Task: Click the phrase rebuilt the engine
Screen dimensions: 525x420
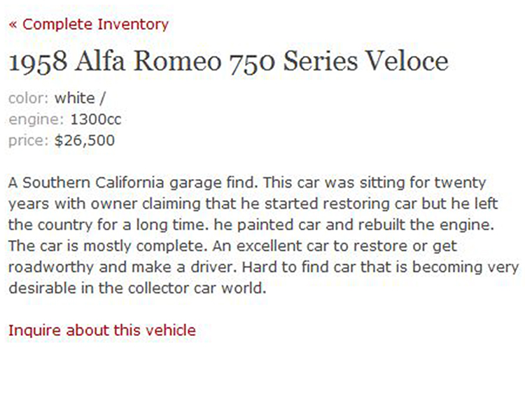Action: (x=426, y=225)
